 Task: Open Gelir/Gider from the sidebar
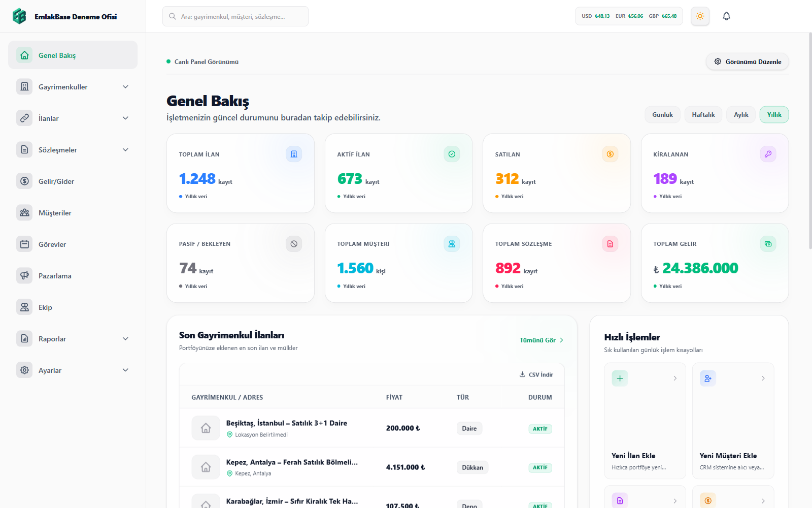coord(73,181)
